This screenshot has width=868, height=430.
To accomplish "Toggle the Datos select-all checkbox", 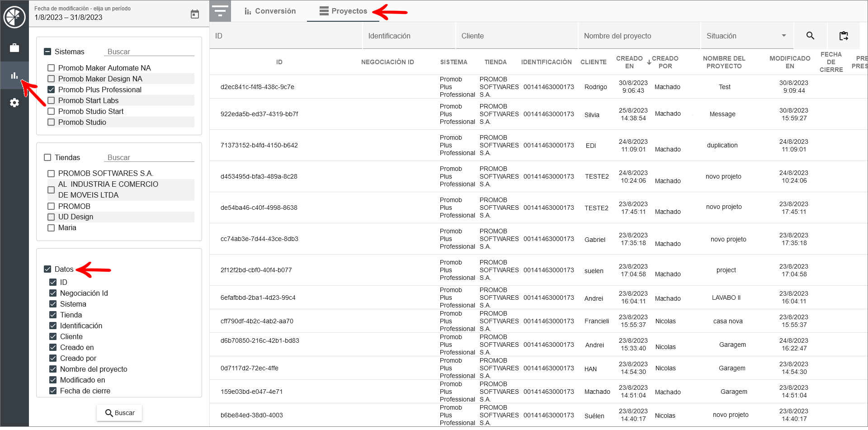I will pos(47,269).
